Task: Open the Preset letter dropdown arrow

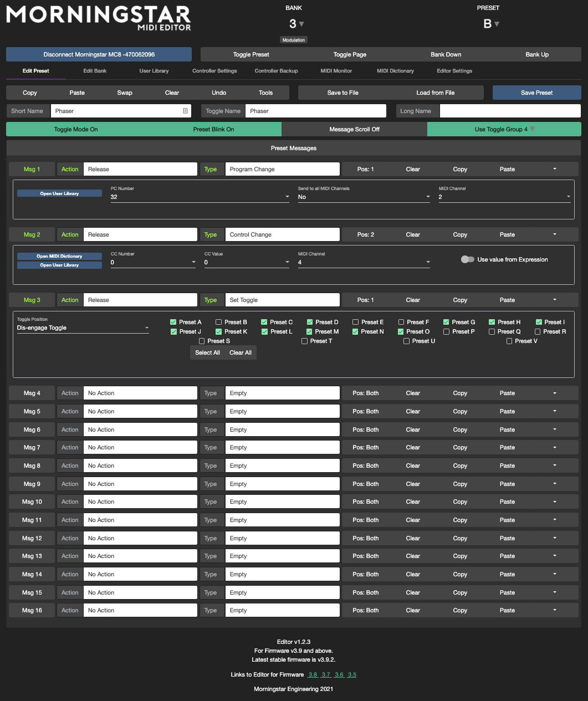Action: (497, 24)
